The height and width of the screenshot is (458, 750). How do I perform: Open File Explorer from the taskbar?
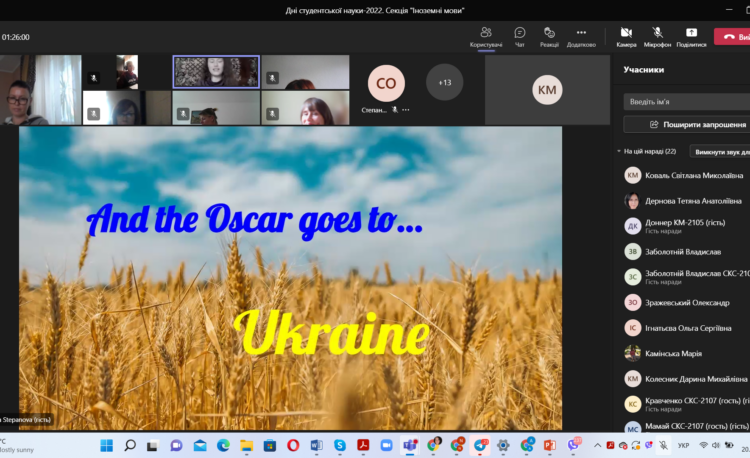246,446
